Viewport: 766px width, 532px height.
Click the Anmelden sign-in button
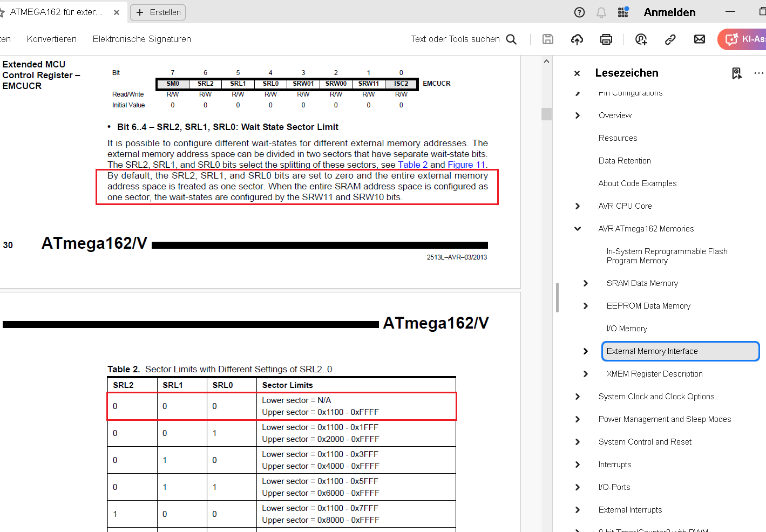tap(669, 12)
